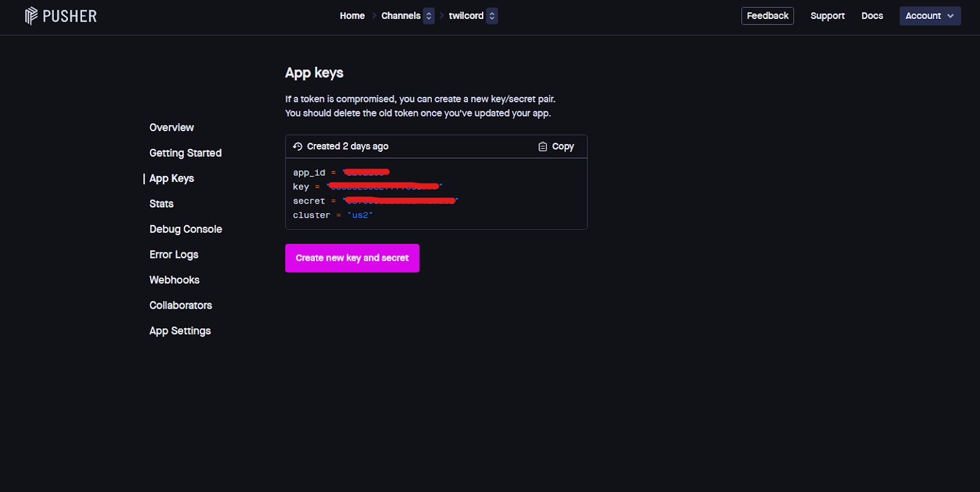Click the history clock icon beside Created
Viewport: 980px width, 492px height.
point(298,146)
